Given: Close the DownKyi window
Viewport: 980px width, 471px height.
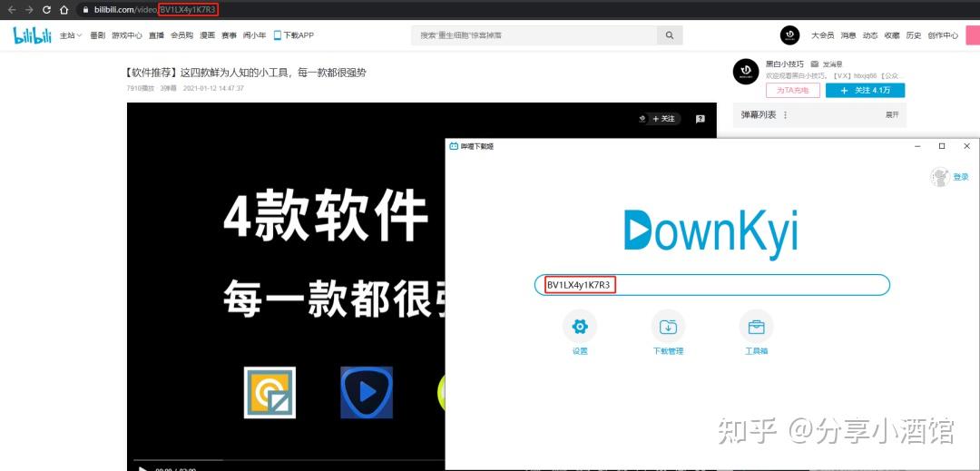Looking at the screenshot, I should tap(966, 146).
